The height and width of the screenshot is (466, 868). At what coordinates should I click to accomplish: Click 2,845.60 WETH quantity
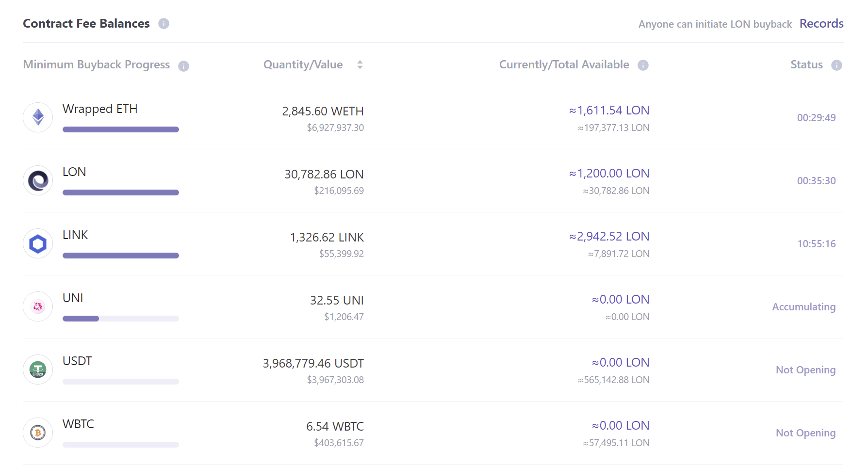[x=323, y=111]
